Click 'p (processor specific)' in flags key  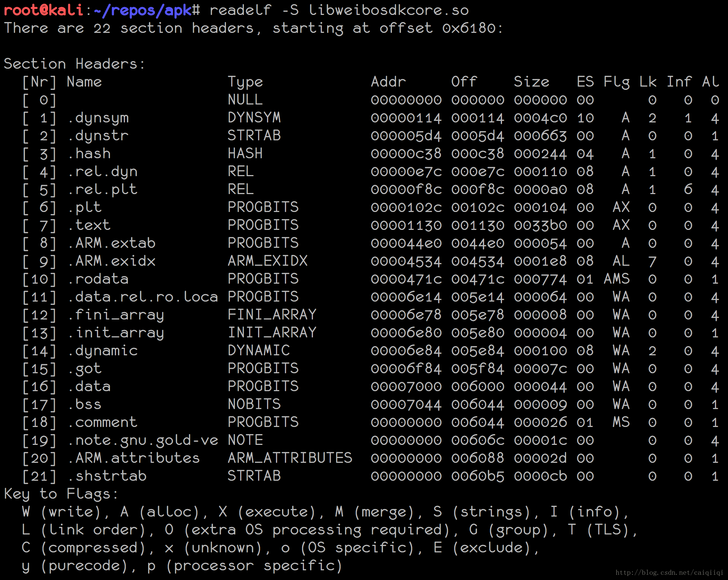(245, 567)
